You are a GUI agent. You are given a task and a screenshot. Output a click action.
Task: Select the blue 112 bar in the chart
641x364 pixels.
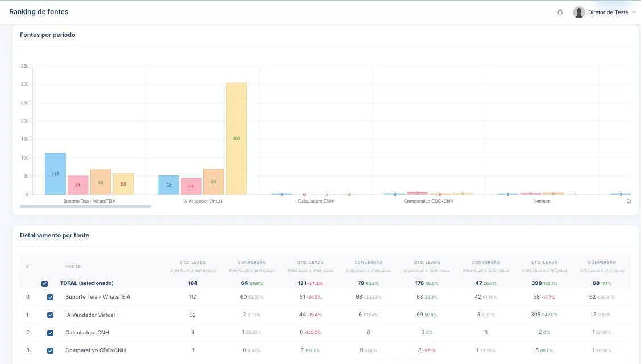(x=55, y=174)
